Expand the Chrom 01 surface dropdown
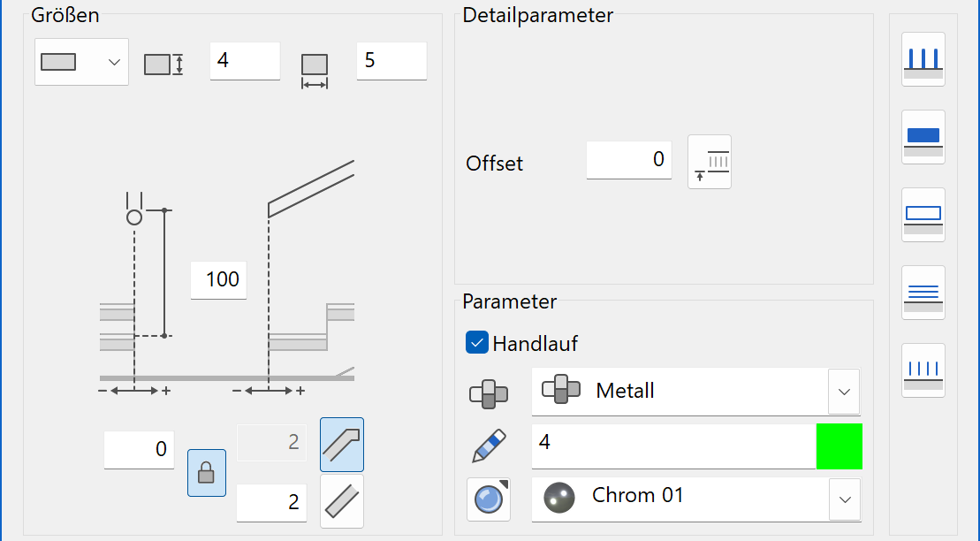The image size is (980, 541). click(x=844, y=499)
